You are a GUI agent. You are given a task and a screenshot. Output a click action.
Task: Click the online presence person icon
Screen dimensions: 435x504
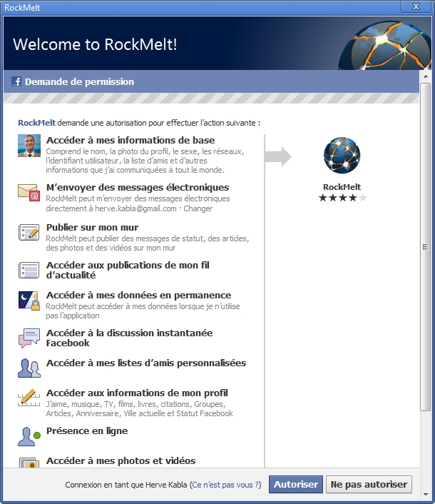pyautogui.click(x=29, y=436)
